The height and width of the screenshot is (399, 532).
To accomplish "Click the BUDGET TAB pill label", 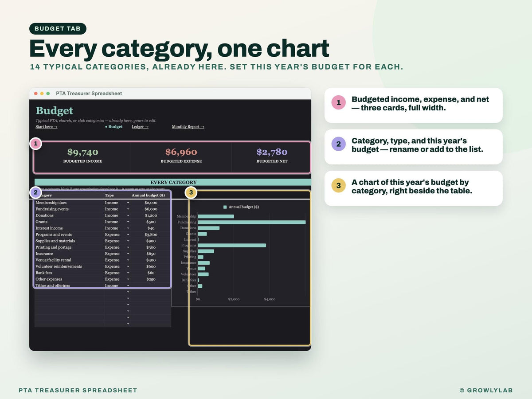I will point(58,29).
